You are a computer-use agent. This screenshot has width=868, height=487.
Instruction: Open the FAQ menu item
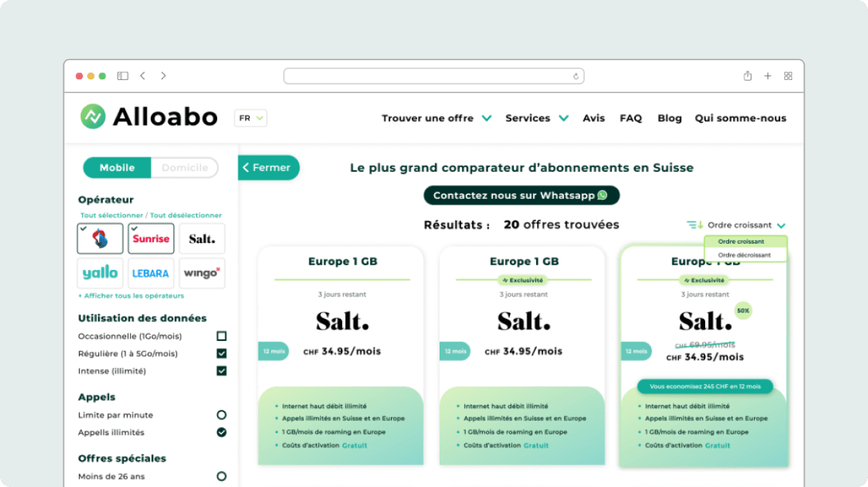click(631, 118)
